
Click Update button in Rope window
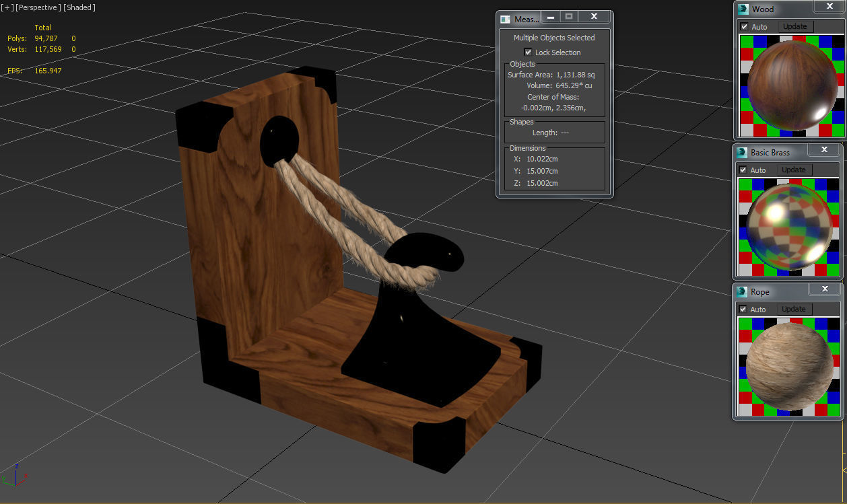[x=794, y=309]
